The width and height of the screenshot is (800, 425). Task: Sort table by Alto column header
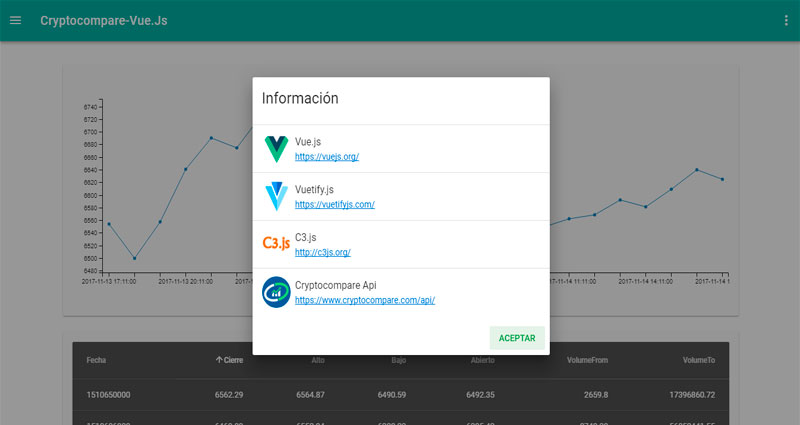tap(318, 360)
